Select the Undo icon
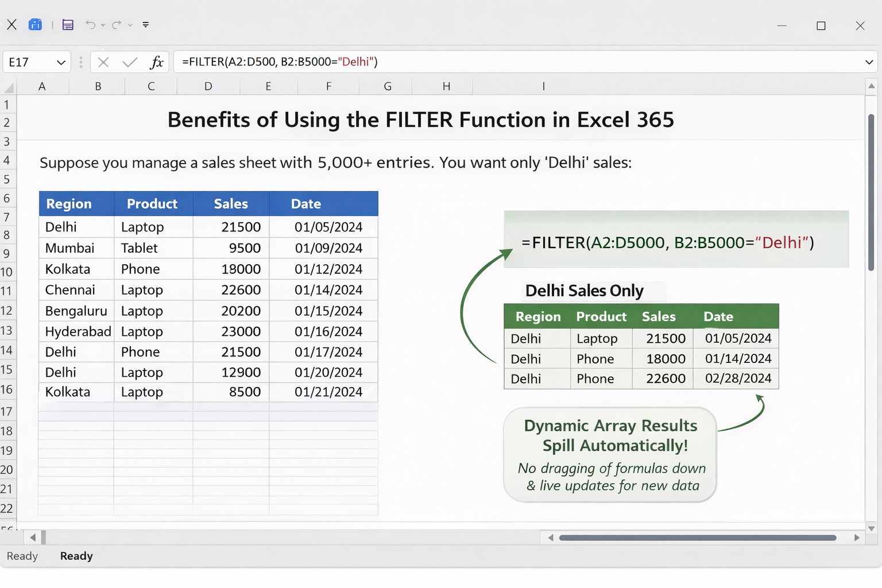 click(x=92, y=24)
